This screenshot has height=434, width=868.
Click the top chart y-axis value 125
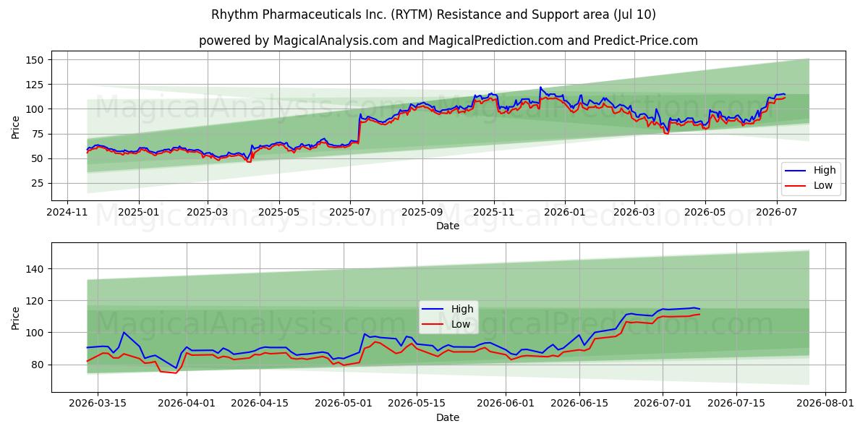click(36, 85)
